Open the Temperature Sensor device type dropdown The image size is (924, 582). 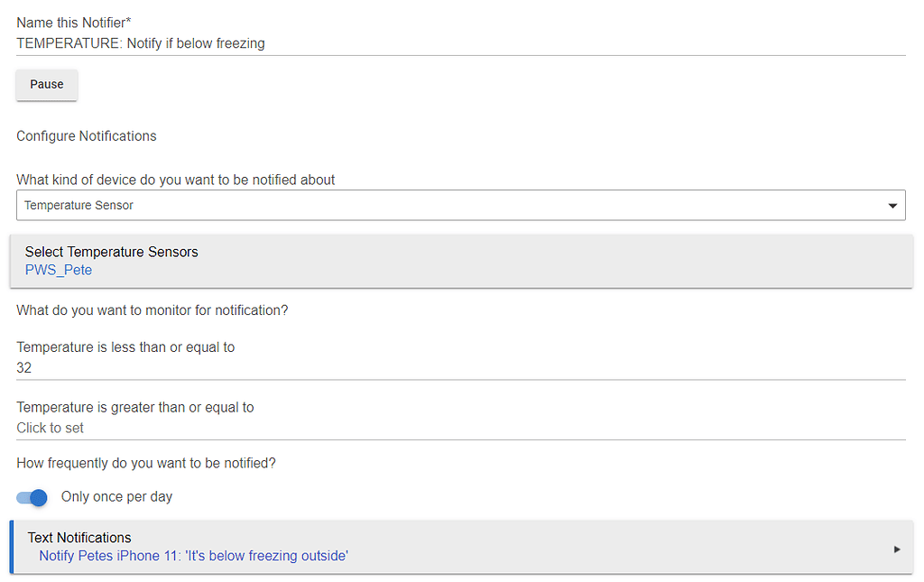click(451, 206)
